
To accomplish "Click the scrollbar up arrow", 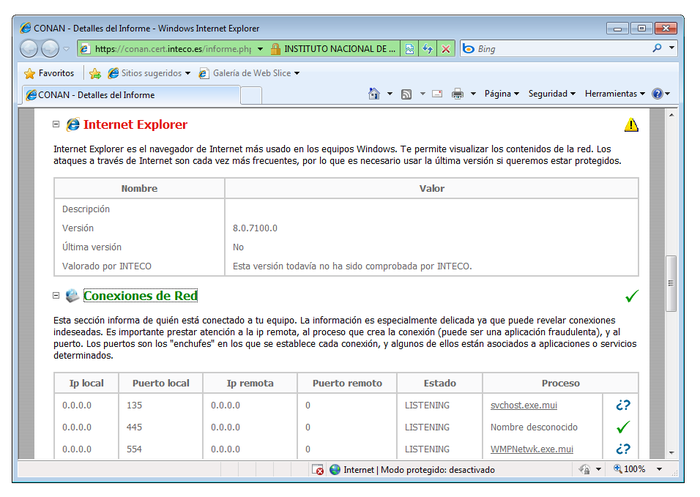I will (671, 115).
